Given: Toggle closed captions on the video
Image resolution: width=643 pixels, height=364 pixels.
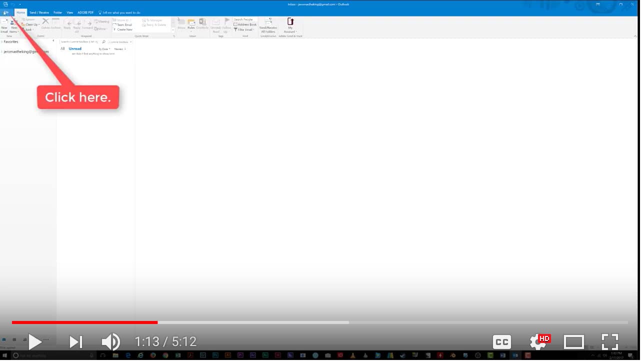Looking at the screenshot, I should tap(501, 342).
